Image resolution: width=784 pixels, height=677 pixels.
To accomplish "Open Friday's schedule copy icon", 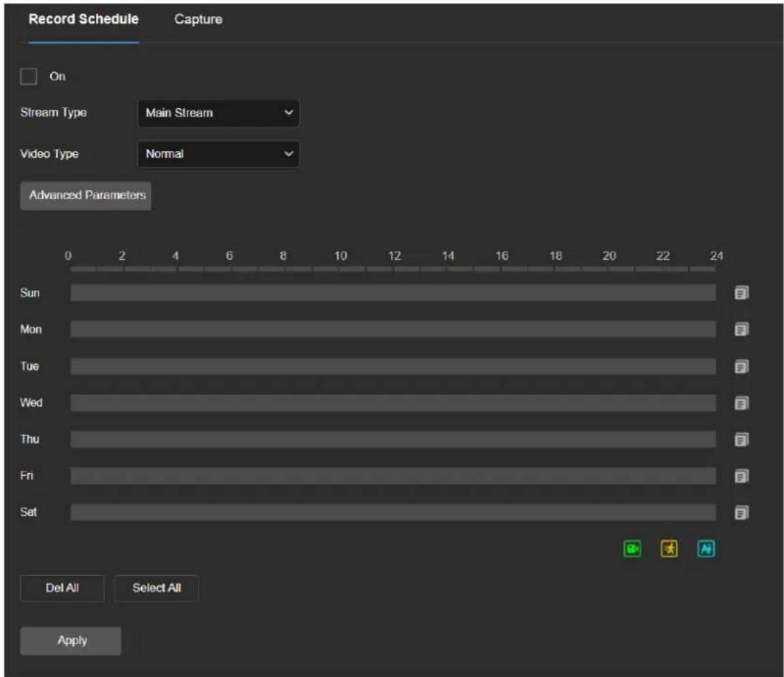I will tap(742, 476).
